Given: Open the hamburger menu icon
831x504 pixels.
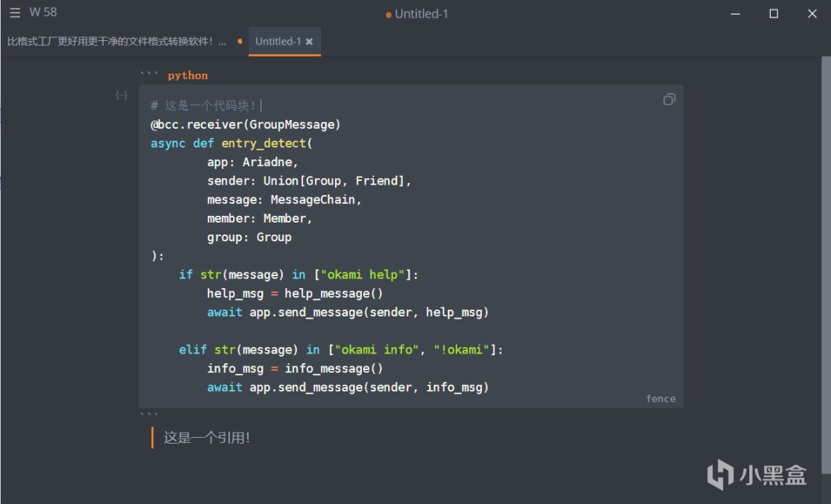Looking at the screenshot, I should [15, 13].
